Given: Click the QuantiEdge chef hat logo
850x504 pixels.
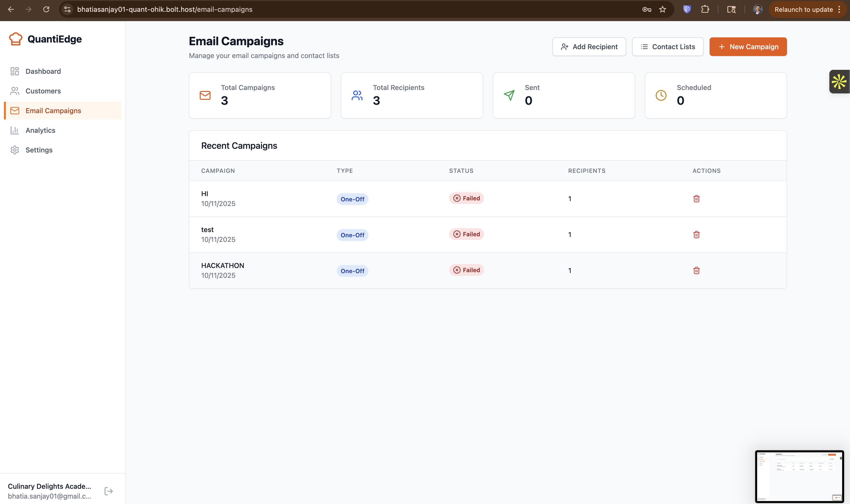Looking at the screenshot, I should click(16, 39).
